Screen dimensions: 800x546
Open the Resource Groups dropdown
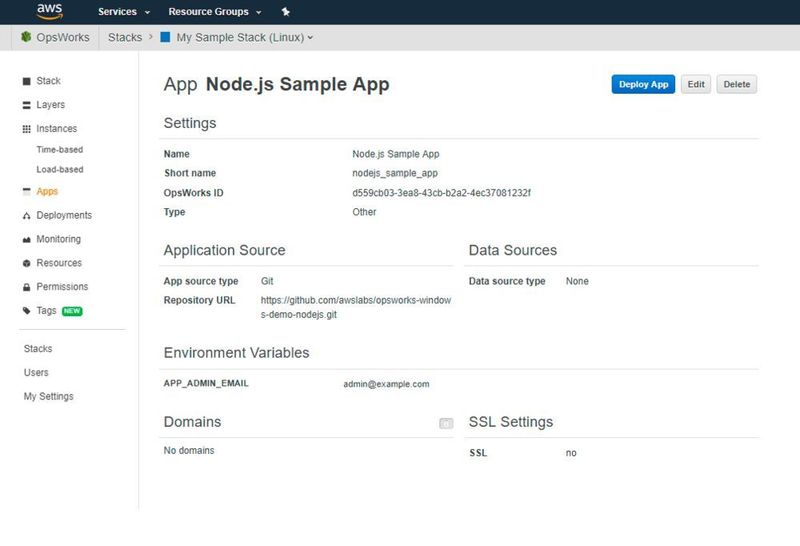click(x=215, y=12)
